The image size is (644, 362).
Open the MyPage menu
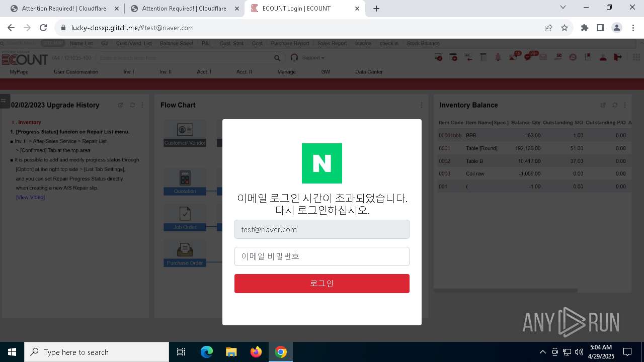[19, 72]
